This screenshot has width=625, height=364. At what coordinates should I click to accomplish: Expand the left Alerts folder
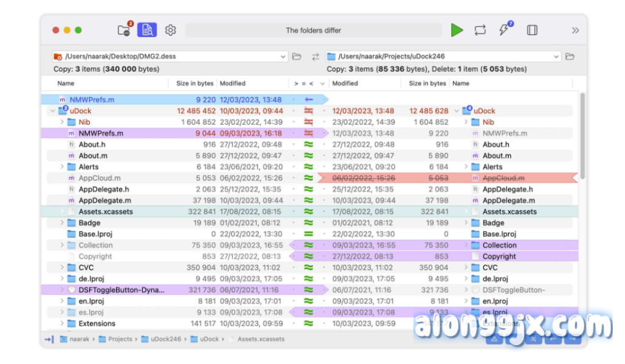(62, 166)
